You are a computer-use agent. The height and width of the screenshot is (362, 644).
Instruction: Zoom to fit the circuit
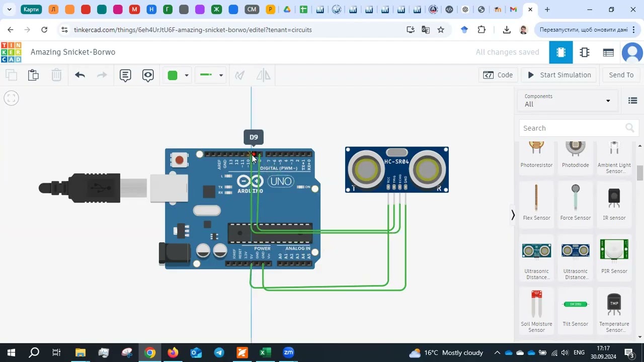click(11, 98)
